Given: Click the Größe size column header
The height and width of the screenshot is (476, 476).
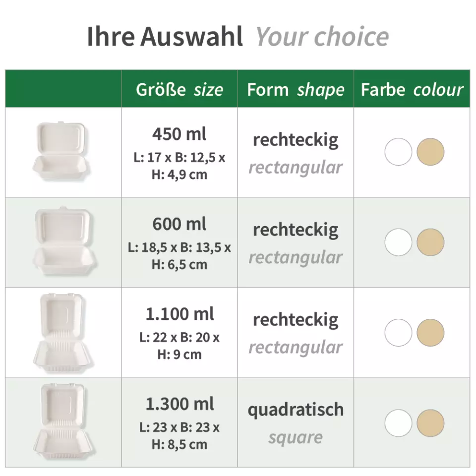Looking at the screenshot, I should pos(179,90).
